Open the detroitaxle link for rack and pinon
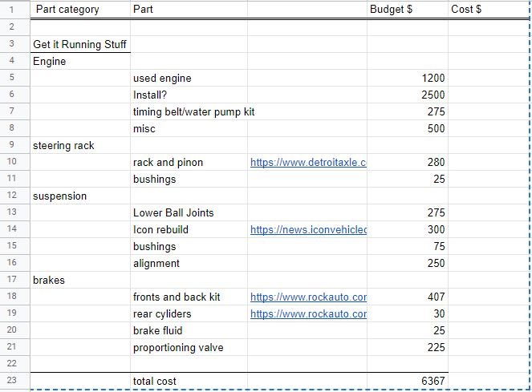532x392 pixels. point(308,163)
